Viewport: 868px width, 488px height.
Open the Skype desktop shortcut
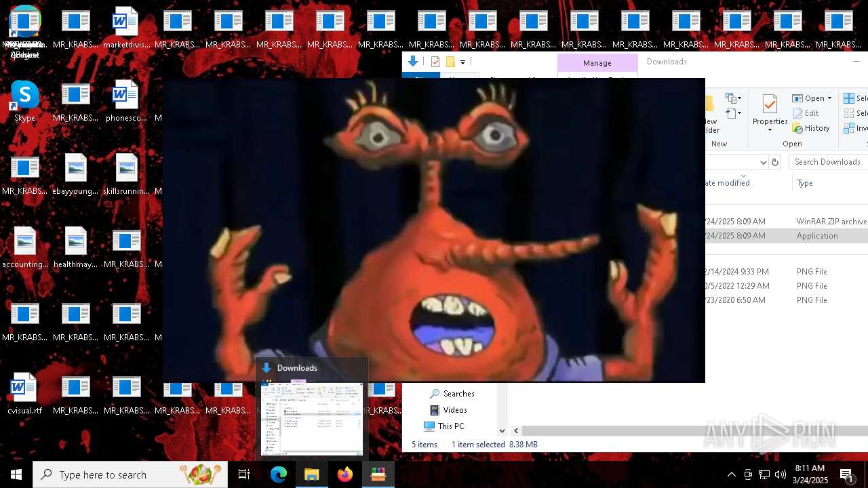click(x=24, y=100)
